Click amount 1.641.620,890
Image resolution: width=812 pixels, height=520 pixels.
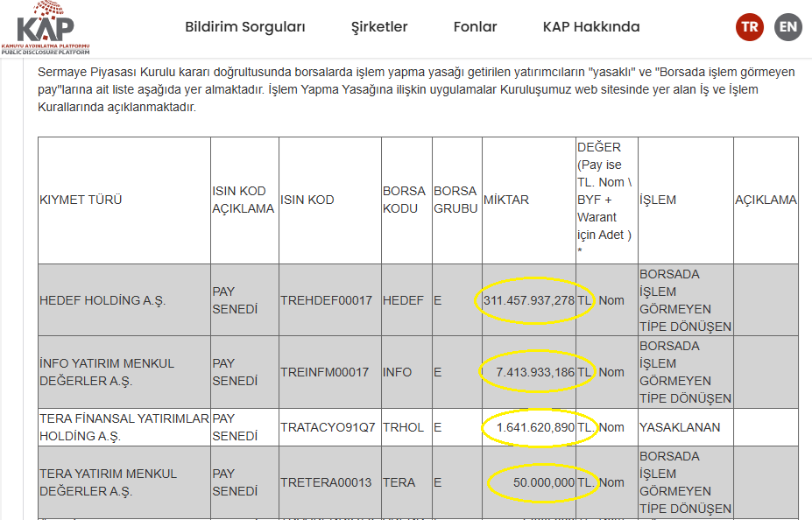[x=535, y=427]
